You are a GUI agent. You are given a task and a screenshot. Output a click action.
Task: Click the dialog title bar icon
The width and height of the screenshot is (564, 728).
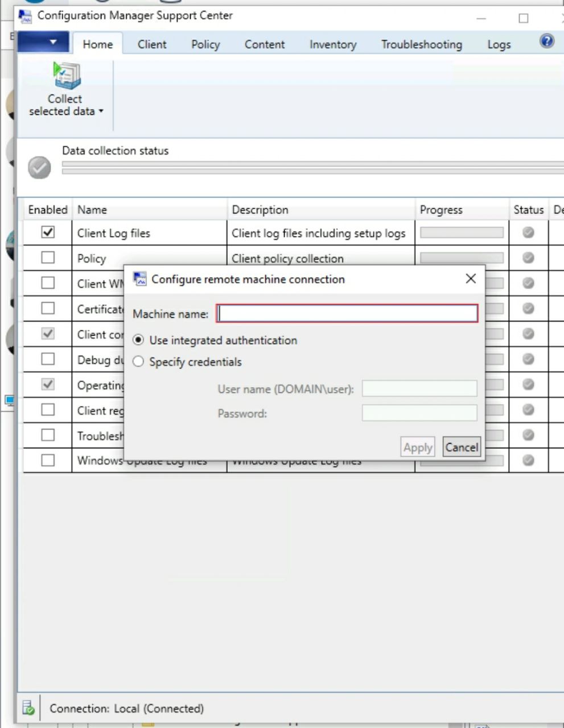pyautogui.click(x=139, y=279)
